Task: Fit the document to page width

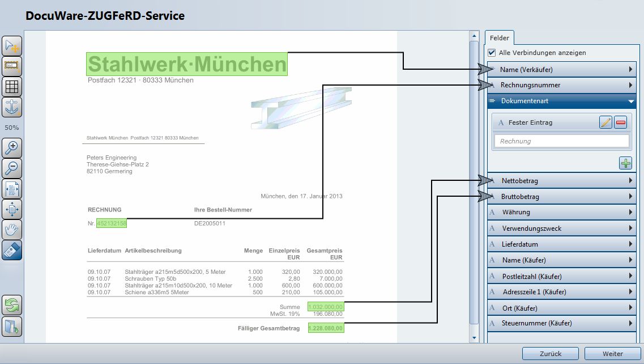Action: pos(12,189)
